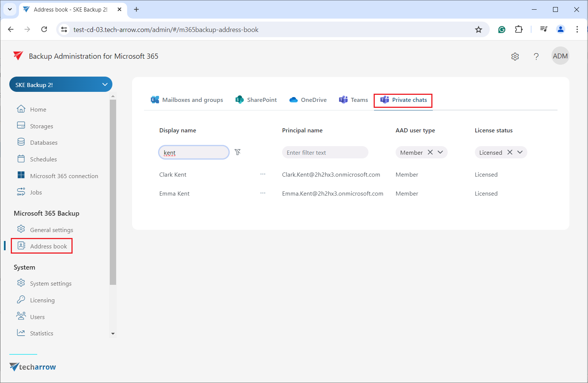Image resolution: width=588 pixels, height=383 pixels.
Task: Switch to the OneDrive tab
Action: coord(308,100)
